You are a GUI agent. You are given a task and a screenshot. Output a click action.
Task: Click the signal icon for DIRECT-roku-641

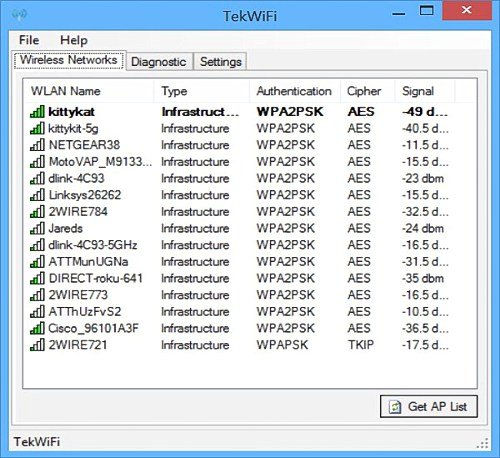click(x=37, y=278)
